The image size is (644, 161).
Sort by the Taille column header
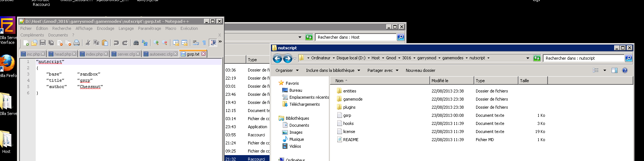533,80
